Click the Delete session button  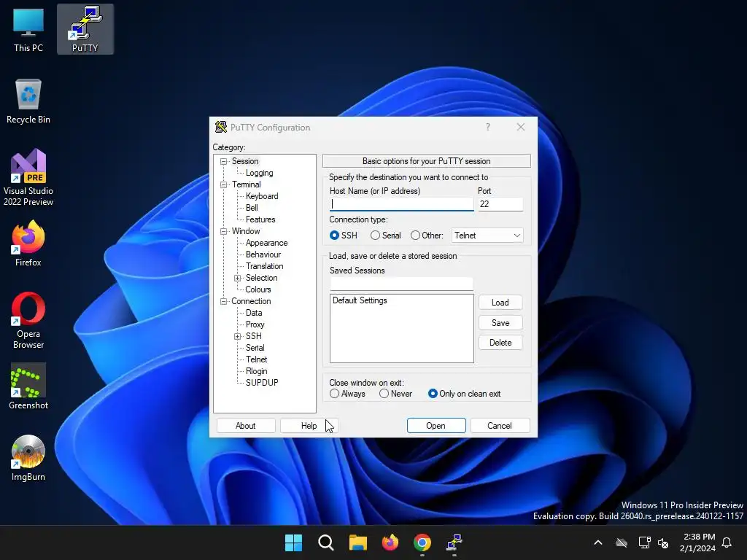coord(500,343)
